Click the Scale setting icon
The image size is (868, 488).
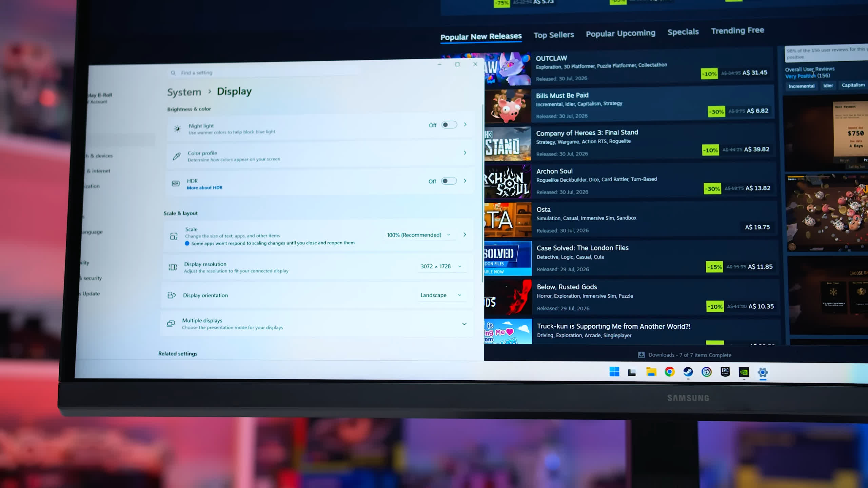tap(174, 236)
